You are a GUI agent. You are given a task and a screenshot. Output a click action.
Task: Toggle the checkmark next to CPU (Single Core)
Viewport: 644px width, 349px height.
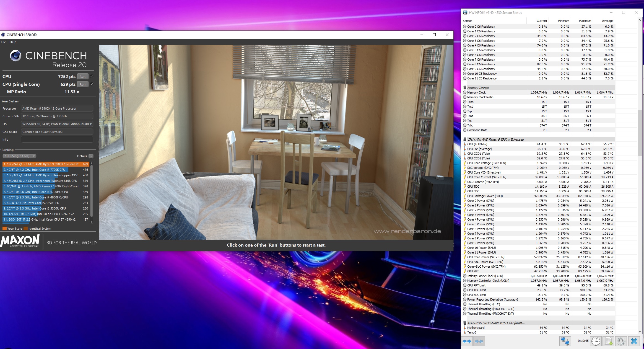point(92,84)
